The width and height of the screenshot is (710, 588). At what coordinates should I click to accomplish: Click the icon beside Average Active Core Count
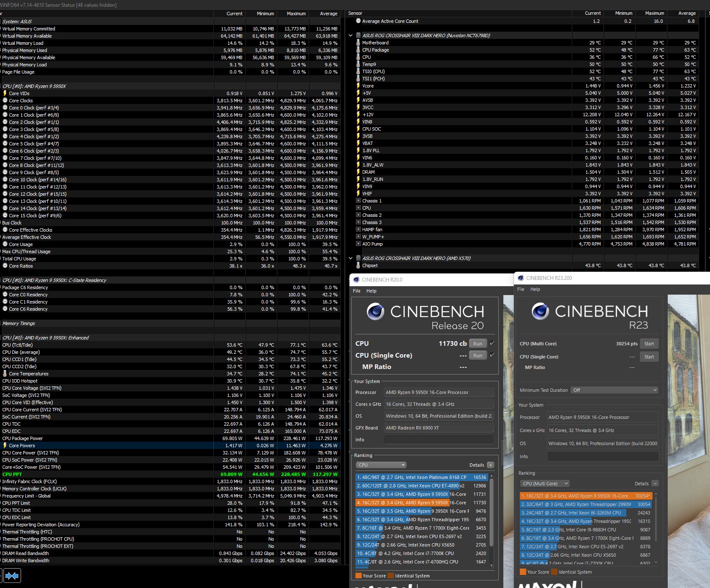tap(358, 21)
